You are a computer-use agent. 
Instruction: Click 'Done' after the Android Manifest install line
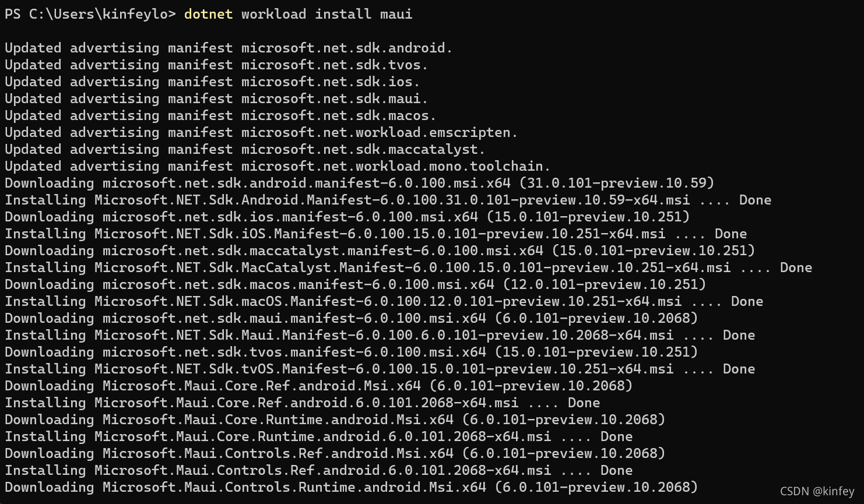pyautogui.click(x=755, y=200)
